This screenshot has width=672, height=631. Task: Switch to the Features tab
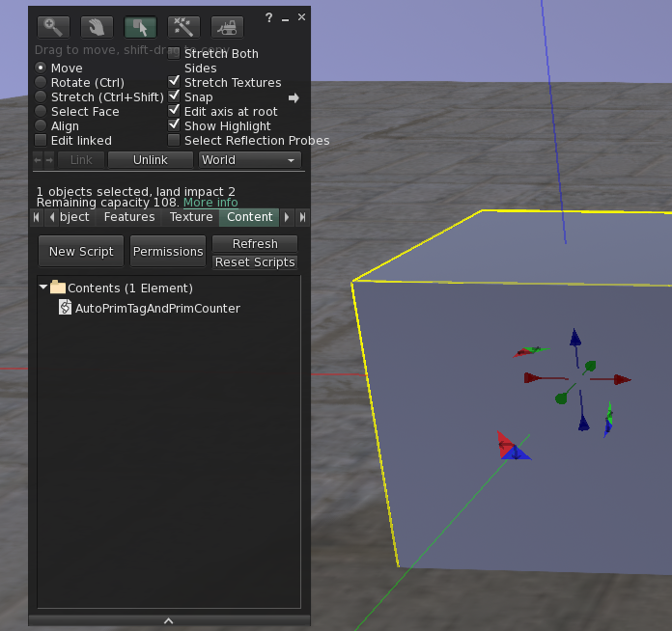pyautogui.click(x=129, y=217)
